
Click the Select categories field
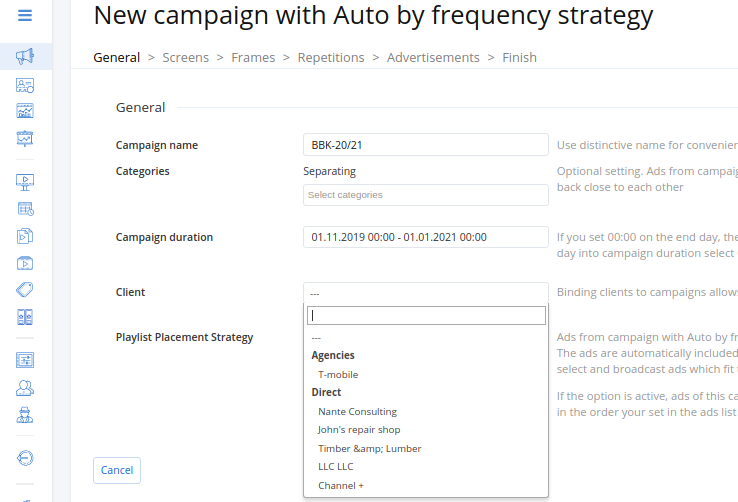click(425, 195)
